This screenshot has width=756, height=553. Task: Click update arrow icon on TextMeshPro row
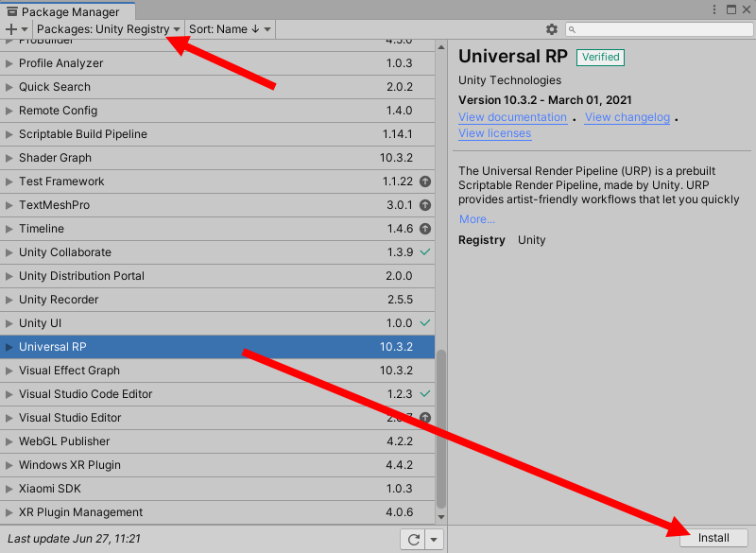coord(424,205)
